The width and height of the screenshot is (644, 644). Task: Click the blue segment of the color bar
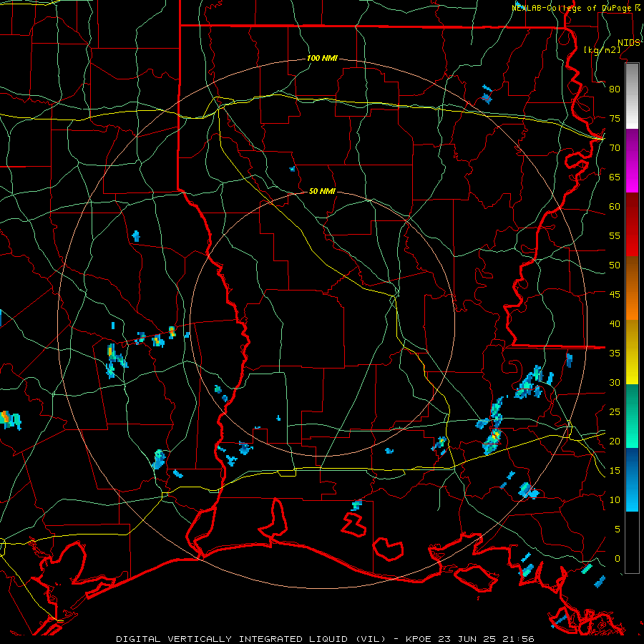pos(632,479)
